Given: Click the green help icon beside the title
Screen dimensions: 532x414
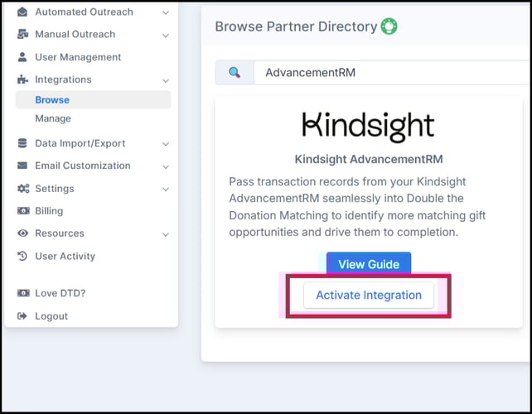Looking at the screenshot, I should (x=389, y=26).
